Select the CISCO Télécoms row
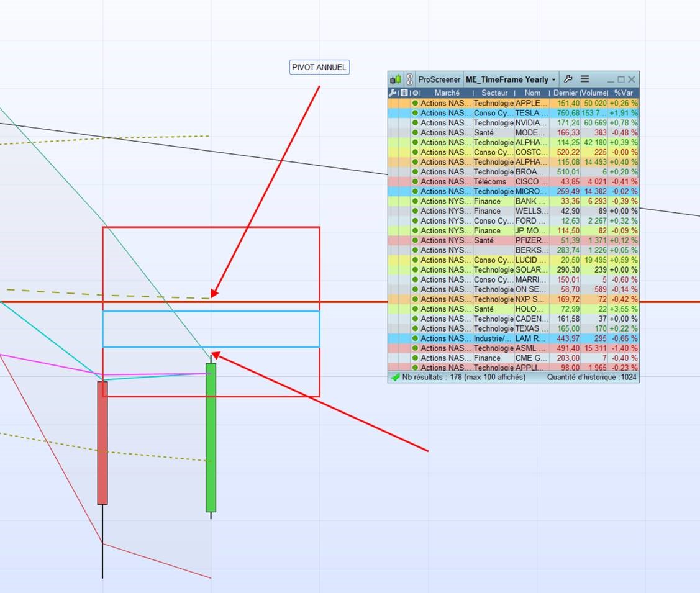This screenshot has height=593, width=700. (514, 181)
